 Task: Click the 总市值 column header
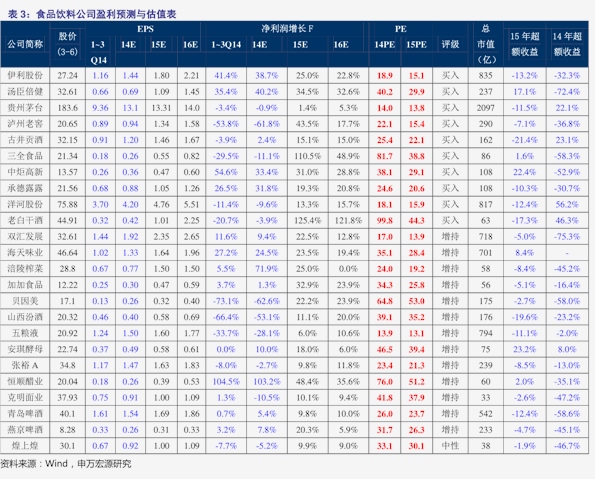pos(486,44)
